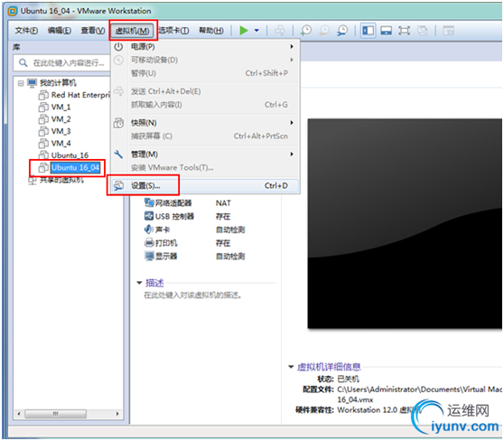Click the Send Ctrl+Alt+Del toolbar icon

point(280,31)
